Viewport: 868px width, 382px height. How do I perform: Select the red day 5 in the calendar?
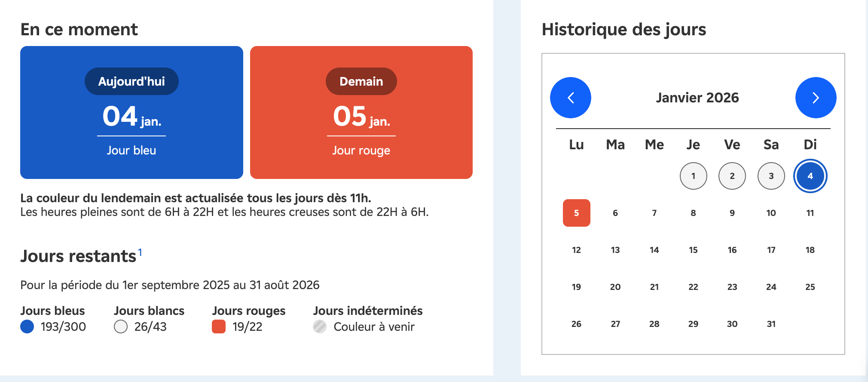click(x=576, y=213)
